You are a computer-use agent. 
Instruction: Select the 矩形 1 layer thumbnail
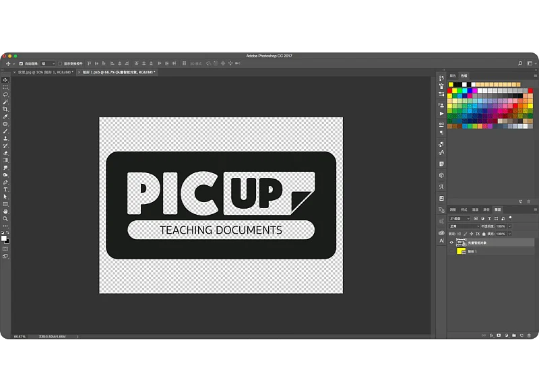[x=462, y=251]
